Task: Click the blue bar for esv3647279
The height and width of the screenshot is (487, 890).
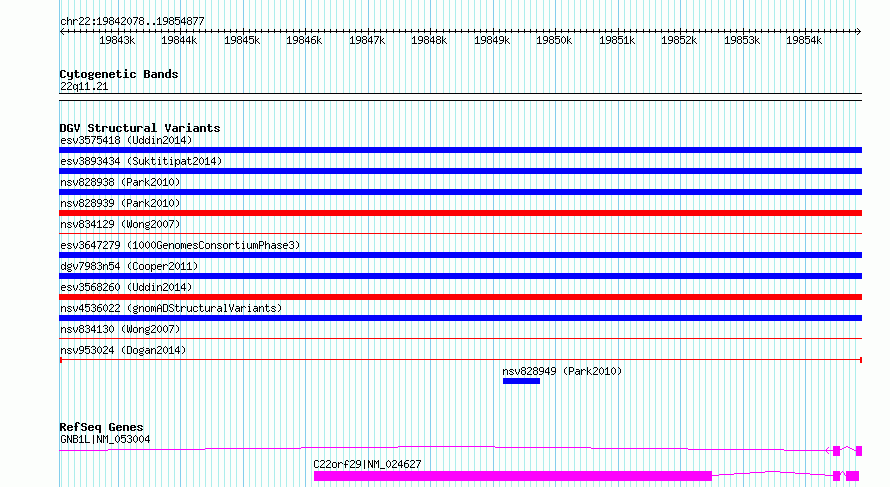Action: pos(460,255)
